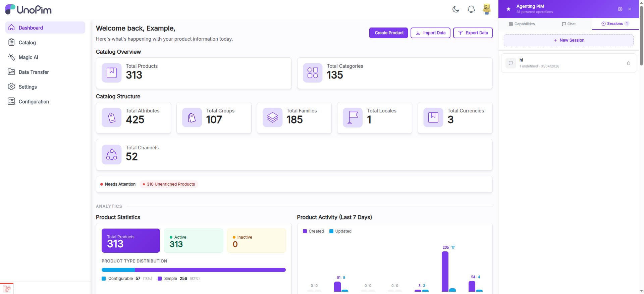
Task: Open the Configuration sidebar item
Action: point(34,102)
